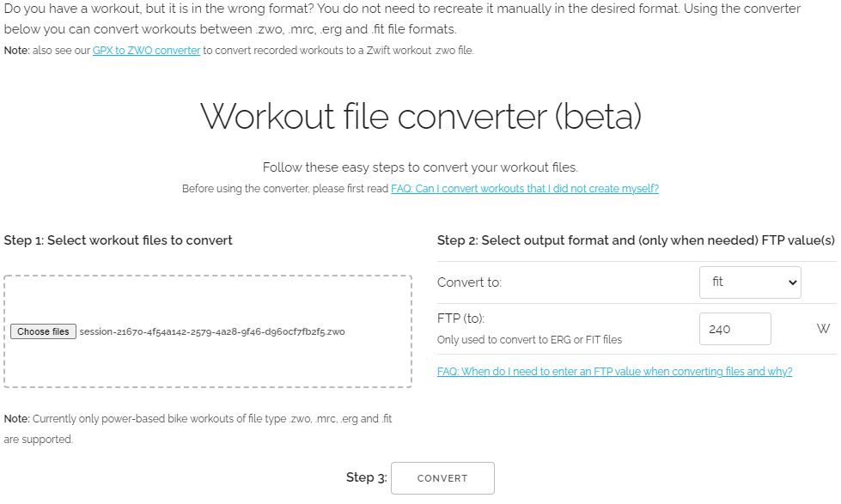Open FAQ about converting workouts not self-created
Image resolution: width=841 pixels, height=504 pixels.
click(x=524, y=189)
